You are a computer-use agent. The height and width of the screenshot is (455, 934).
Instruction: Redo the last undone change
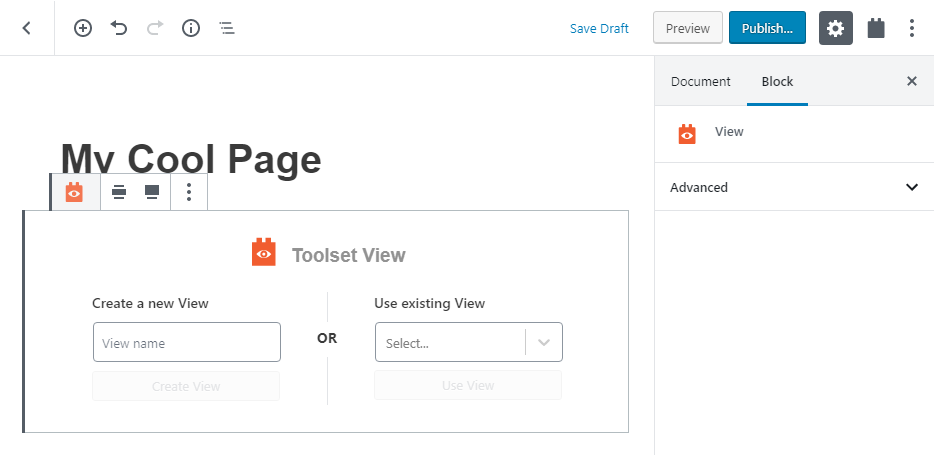155,28
